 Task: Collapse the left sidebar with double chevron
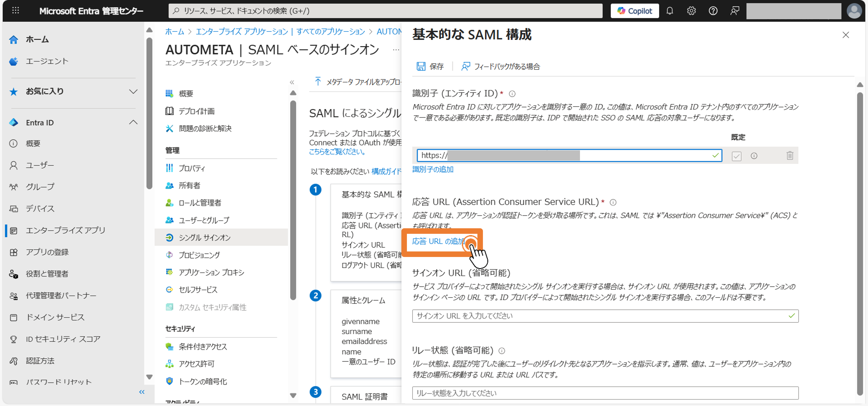coord(142,392)
